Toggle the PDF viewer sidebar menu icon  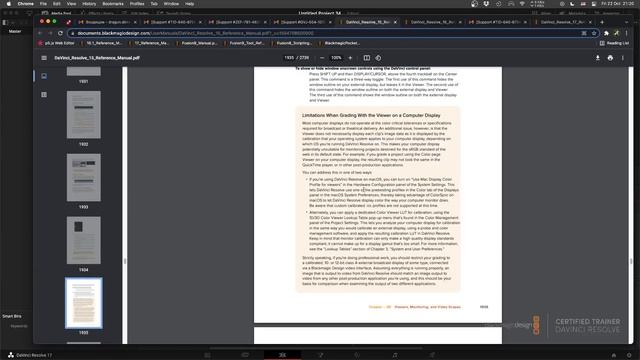pyautogui.click(x=44, y=58)
